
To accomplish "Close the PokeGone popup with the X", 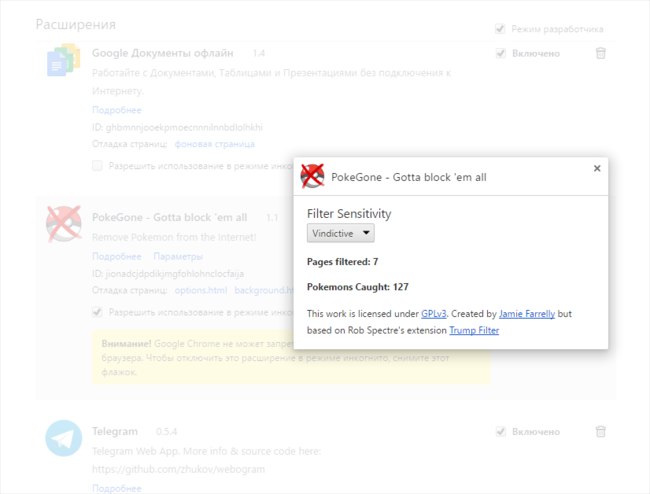I will pos(597,168).
